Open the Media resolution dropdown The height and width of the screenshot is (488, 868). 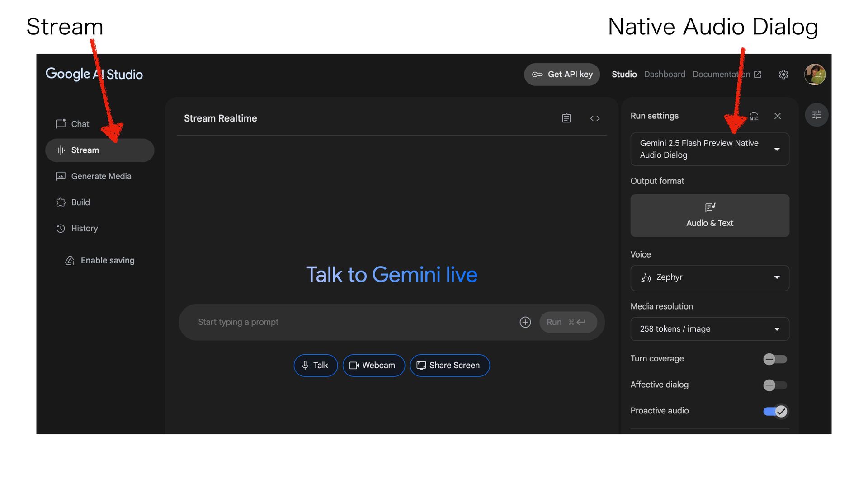click(x=709, y=329)
